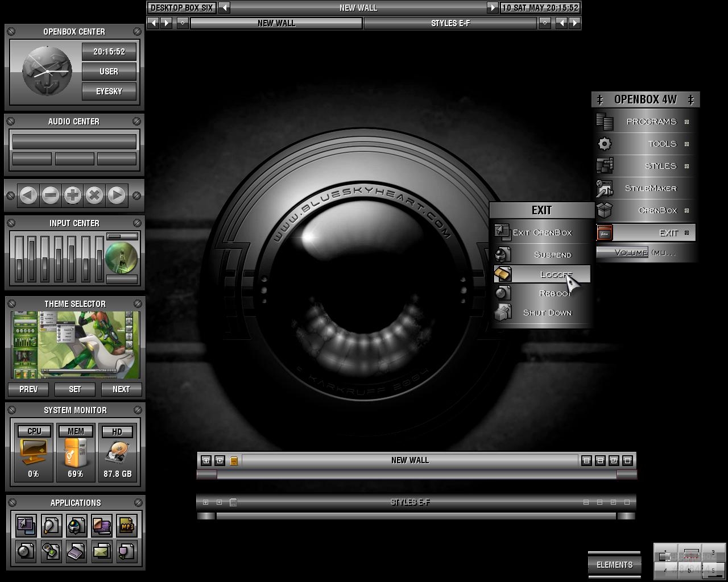Image resolution: width=728 pixels, height=582 pixels.
Task: Click the HD hard disk icon
Action: [117, 452]
